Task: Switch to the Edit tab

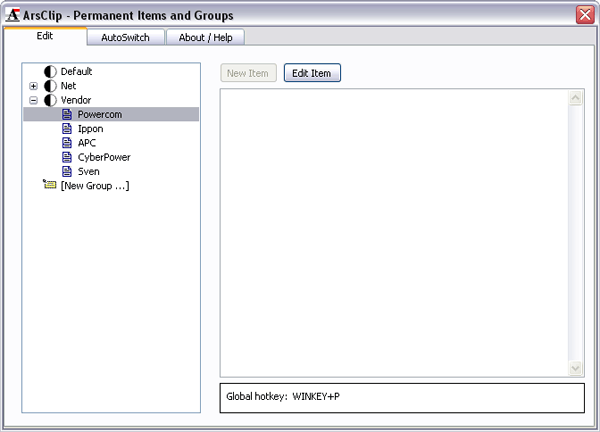Action: coord(45,36)
